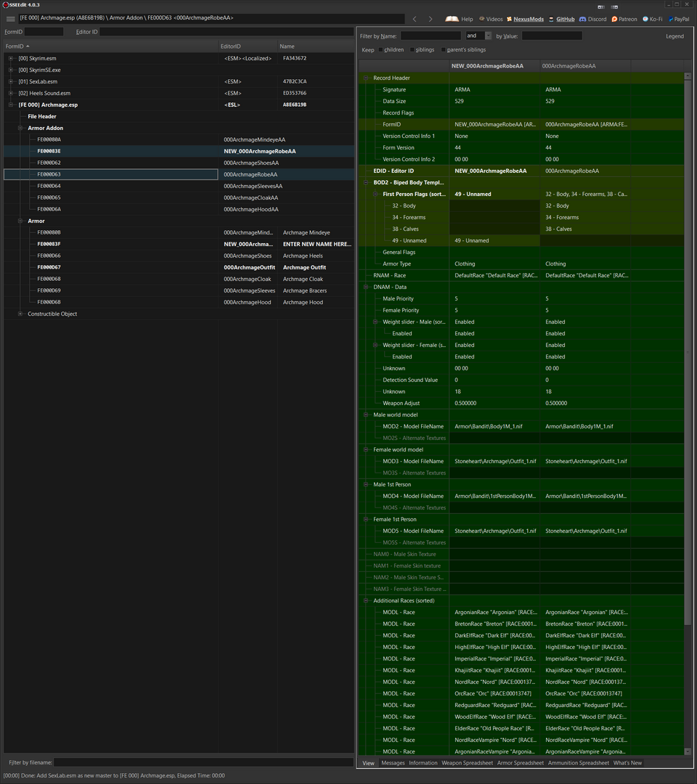Expand the [00] SkyrimSE.exe node

(11, 70)
